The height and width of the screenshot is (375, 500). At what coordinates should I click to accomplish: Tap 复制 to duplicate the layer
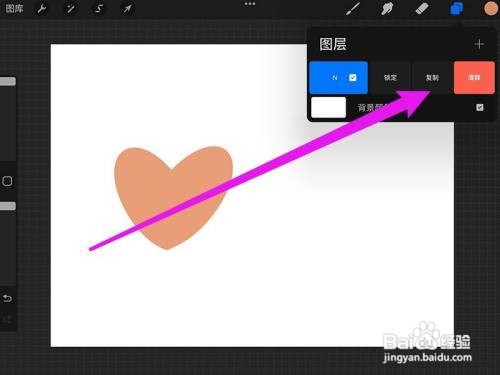432,78
